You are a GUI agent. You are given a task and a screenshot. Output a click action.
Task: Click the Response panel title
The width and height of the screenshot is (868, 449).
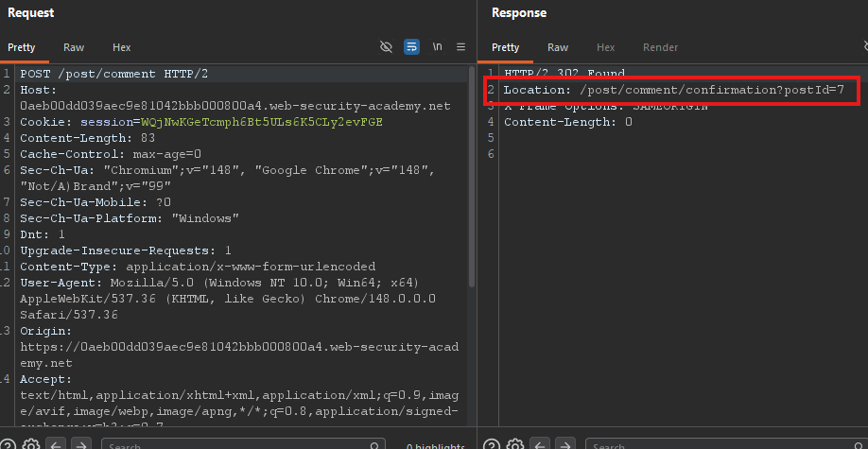click(519, 12)
